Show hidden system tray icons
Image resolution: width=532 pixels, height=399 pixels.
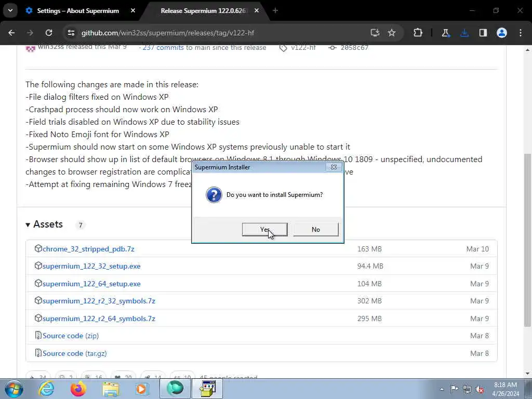pyautogui.click(x=442, y=389)
